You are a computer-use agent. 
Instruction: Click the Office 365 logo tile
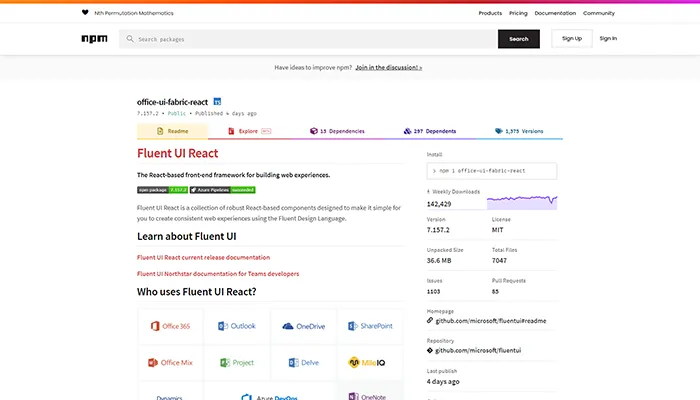pos(171,326)
